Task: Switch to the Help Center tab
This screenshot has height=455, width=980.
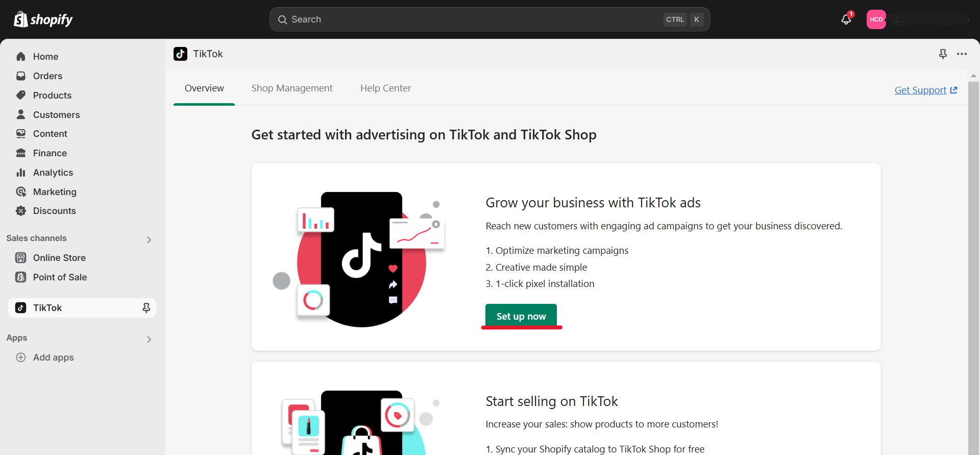Action: 385,88
